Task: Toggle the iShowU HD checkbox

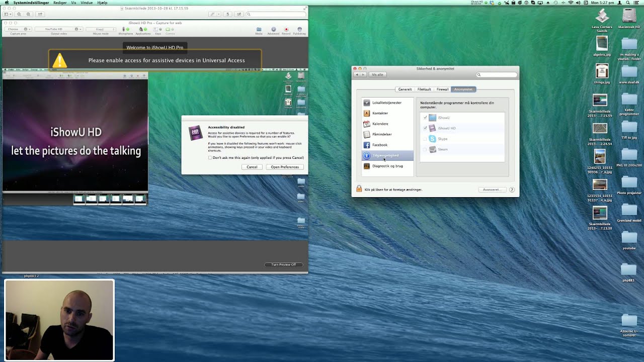Action: pyautogui.click(x=425, y=128)
